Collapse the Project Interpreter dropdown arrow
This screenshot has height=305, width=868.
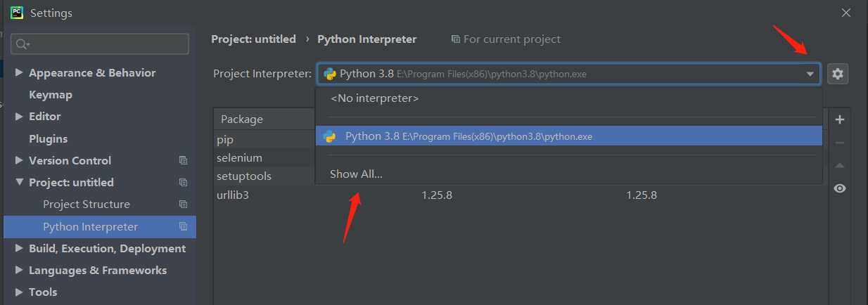coord(810,74)
